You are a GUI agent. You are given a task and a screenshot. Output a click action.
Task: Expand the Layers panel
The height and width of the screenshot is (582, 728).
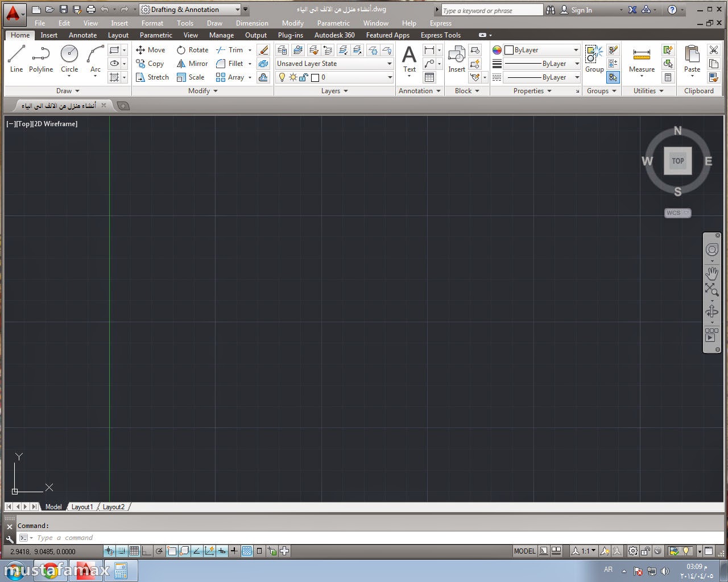(x=334, y=91)
